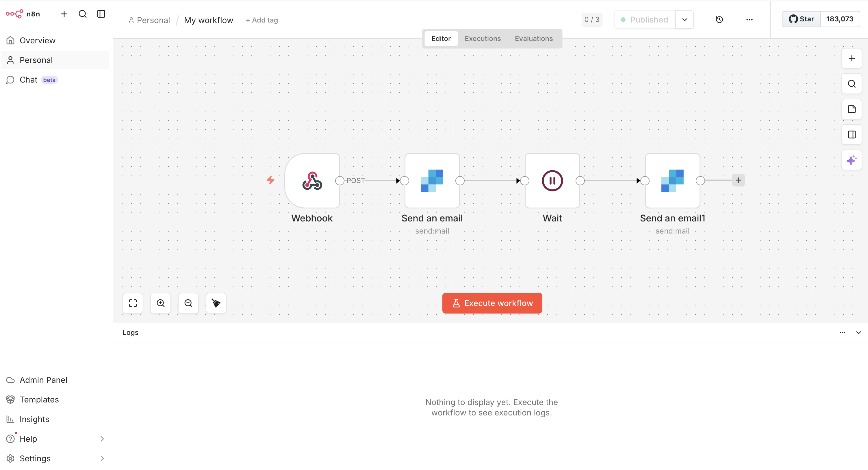Image resolution: width=868 pixels, height=470 pixels.
Task: Click Personal breadcrumb link
Action: click(149, 20)
